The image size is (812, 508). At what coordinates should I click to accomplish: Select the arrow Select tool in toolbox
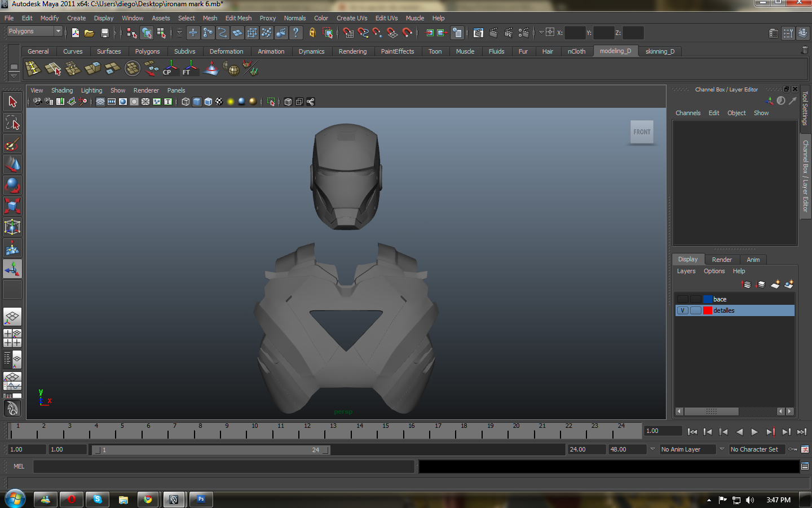(x=12, y=102)
